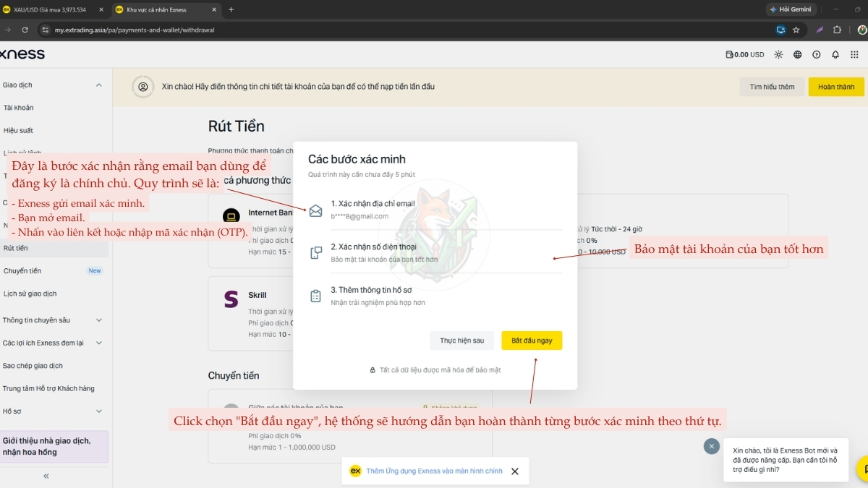Viewport: 868px width, 488px height.
Task: Click the address bar URL field
Action: tap(405, 30)
